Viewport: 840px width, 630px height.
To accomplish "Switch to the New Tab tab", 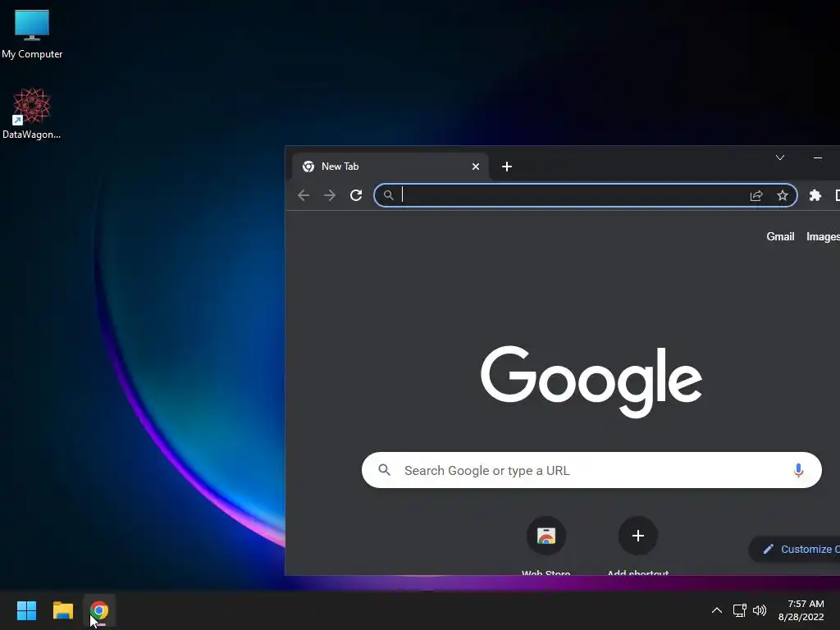I will (390, 167).
